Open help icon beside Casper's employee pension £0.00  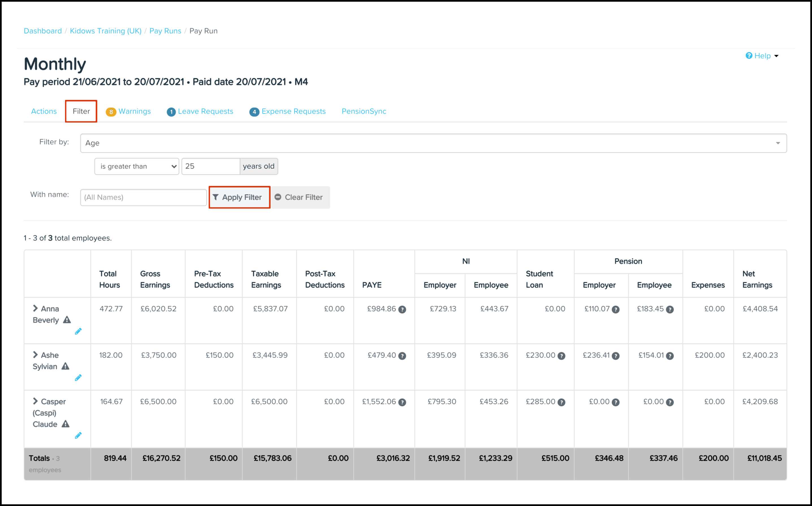tap(670, 402)
